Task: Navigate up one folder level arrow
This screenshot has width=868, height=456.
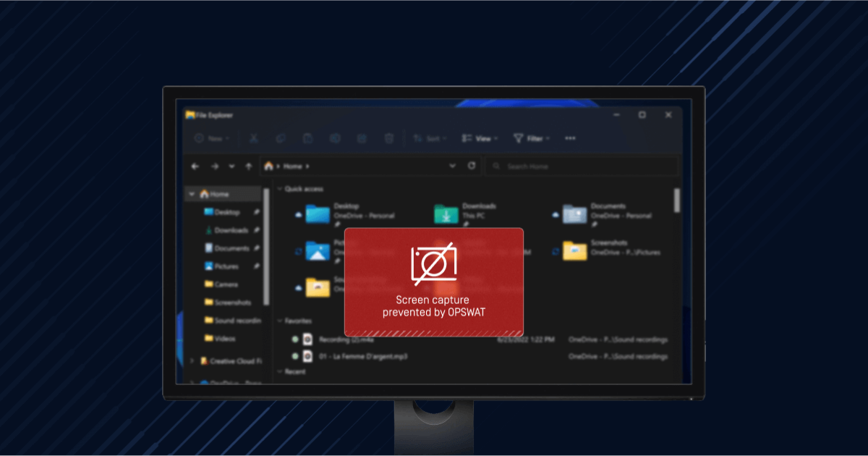Action: [249, 166]
